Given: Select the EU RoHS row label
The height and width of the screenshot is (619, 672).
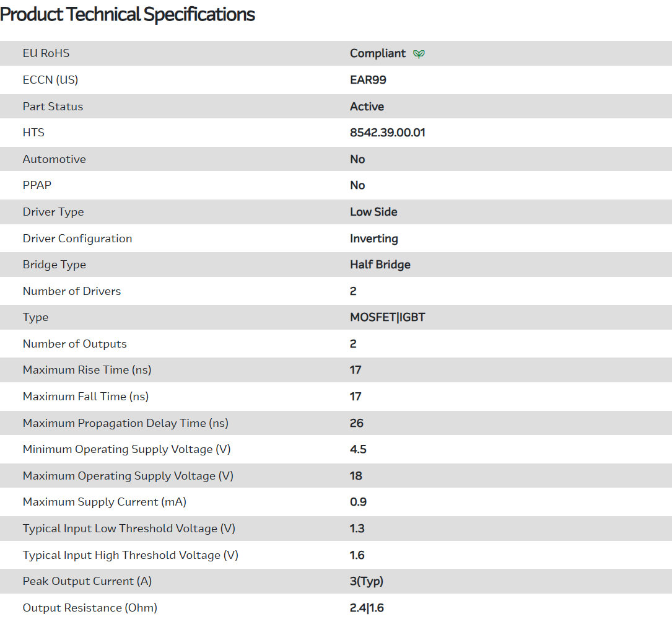Looking at the screenshot, I should (x=46, y=53).
